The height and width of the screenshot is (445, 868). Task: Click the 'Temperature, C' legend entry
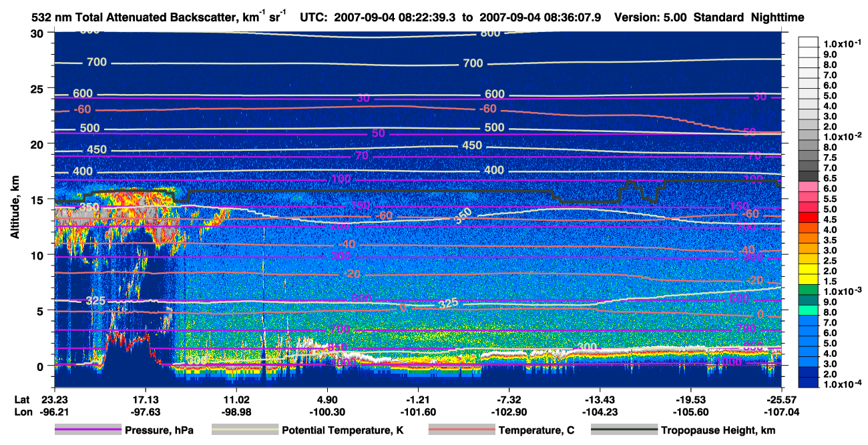[536, 430]
